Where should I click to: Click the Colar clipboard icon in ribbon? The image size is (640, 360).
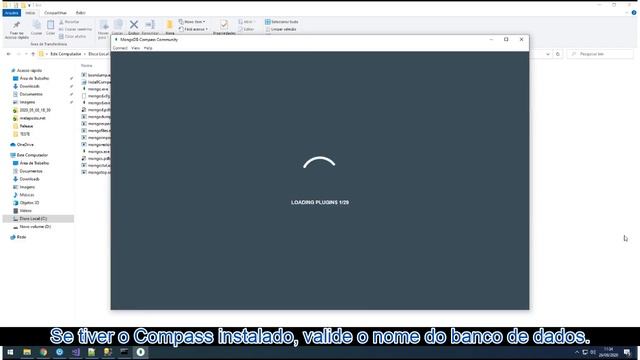pyautogui.click(x=51, y=25)
